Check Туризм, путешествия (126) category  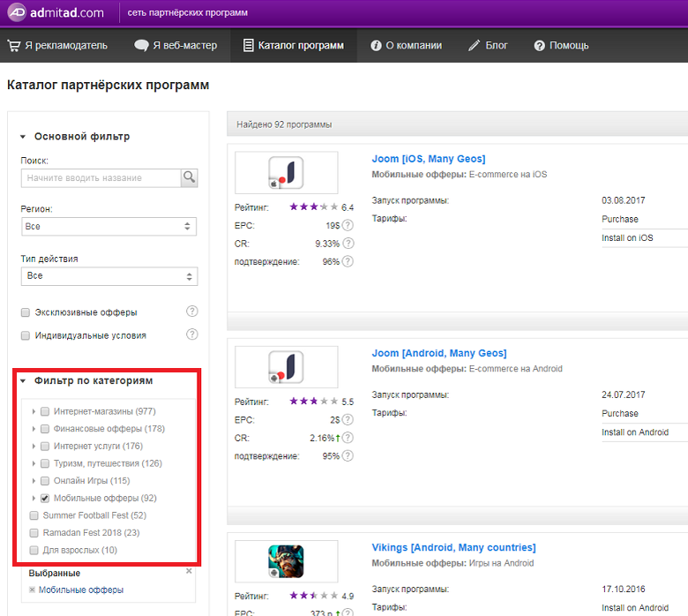coord(45,463)
